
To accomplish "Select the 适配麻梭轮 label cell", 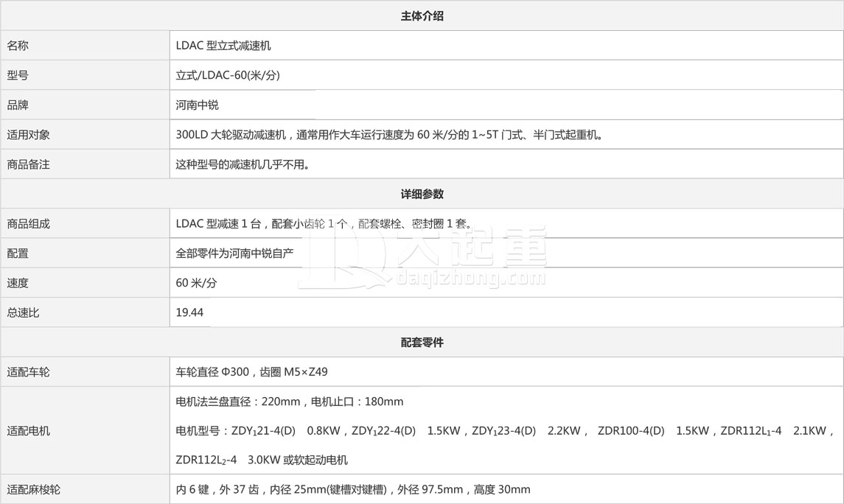I will [x=85, y=489].
